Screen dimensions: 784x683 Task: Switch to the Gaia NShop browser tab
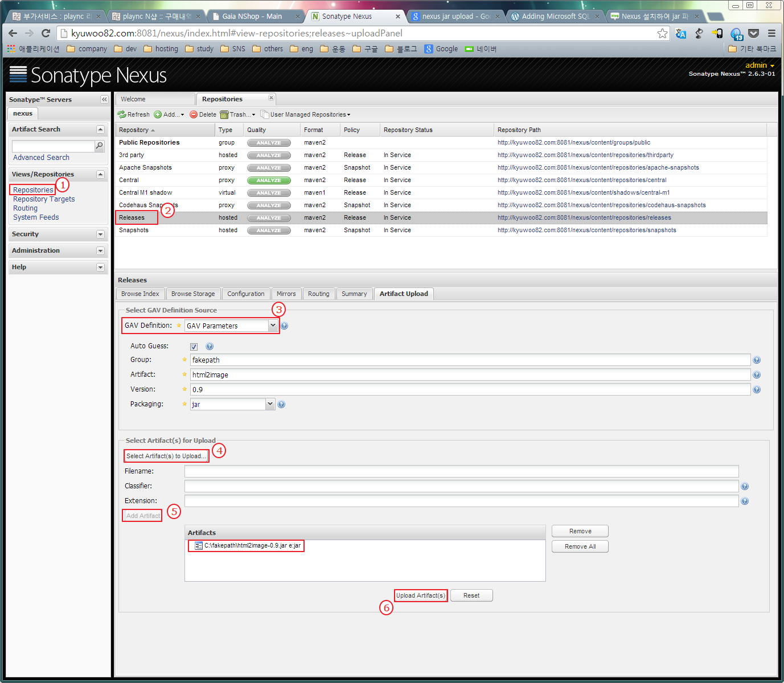pyautogui.click(x=254, y=17)
